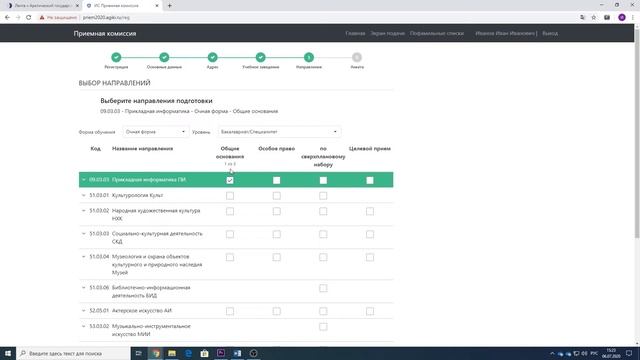Open Microsoft Word from the taskbar

click(237, 353)
